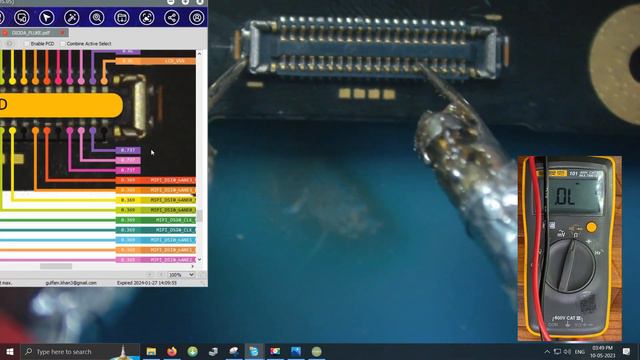Click the volume speaker tray icon
The height and width of the screenshot is (360, 640).
pyautogui.click(x=568, y=351)
